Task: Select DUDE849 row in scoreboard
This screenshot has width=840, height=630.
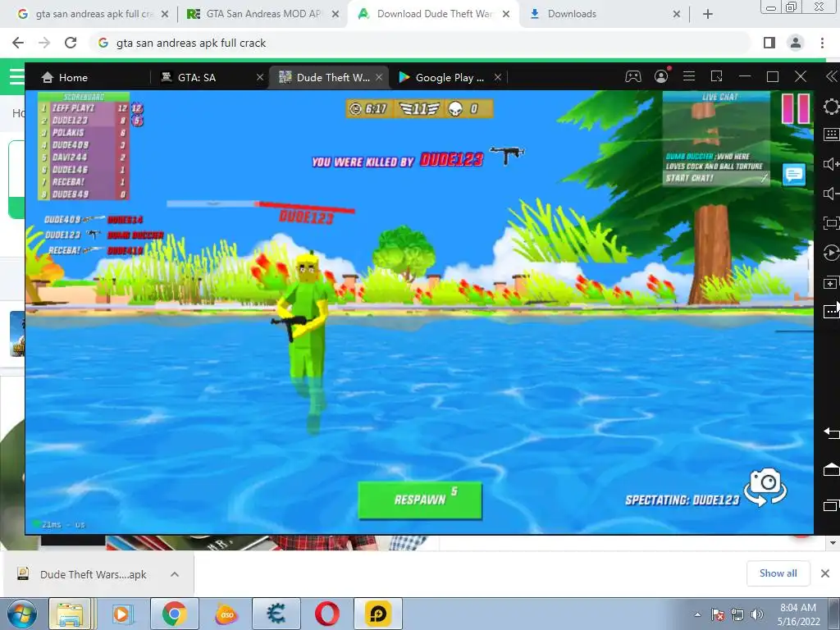Action: 84,194
